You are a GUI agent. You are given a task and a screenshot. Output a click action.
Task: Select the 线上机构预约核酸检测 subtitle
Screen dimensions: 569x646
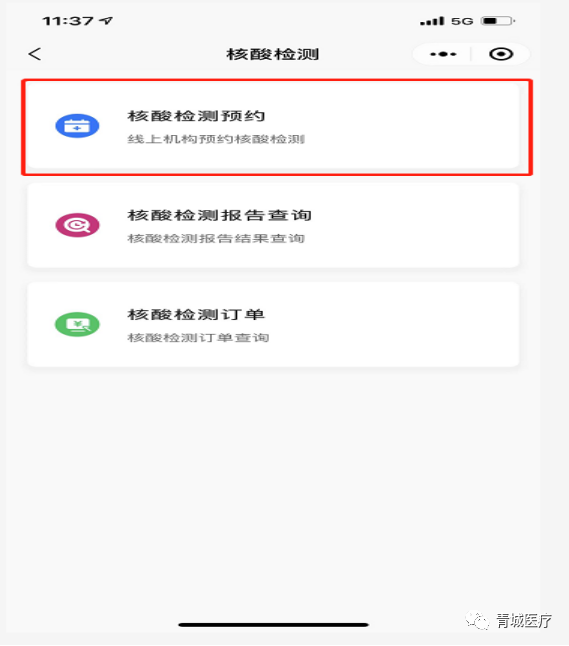[x=216, y=139]
